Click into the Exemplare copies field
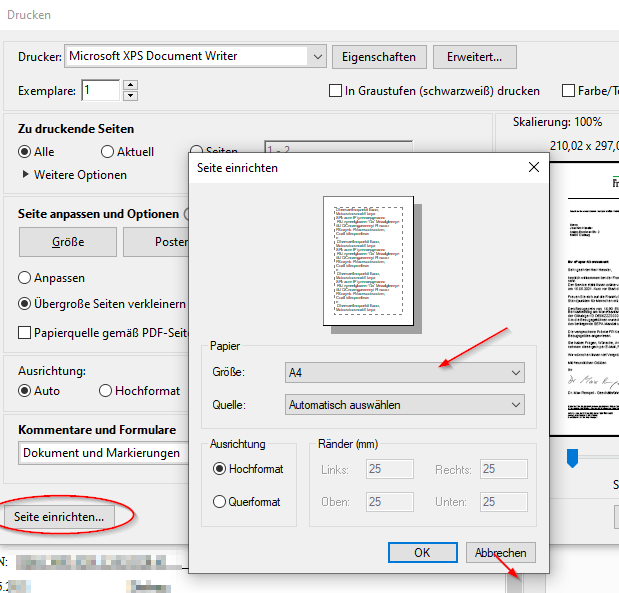619x593 pixels. [x=101, y=90]
